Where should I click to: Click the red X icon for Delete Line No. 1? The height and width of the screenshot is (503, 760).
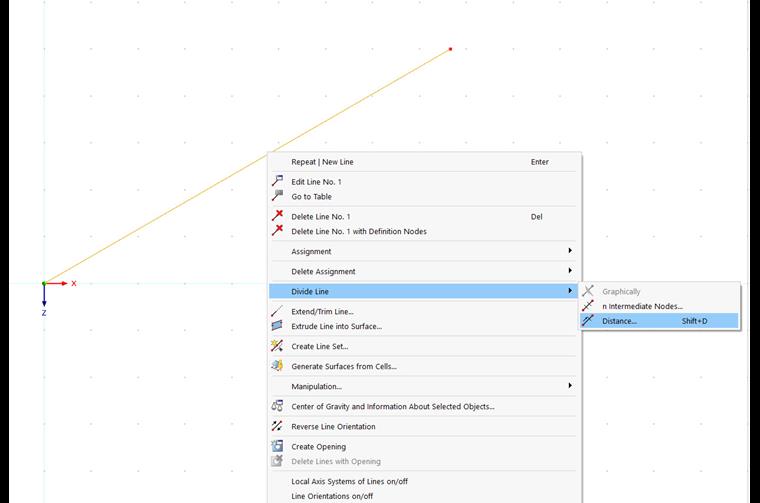(x=277, y=216)
